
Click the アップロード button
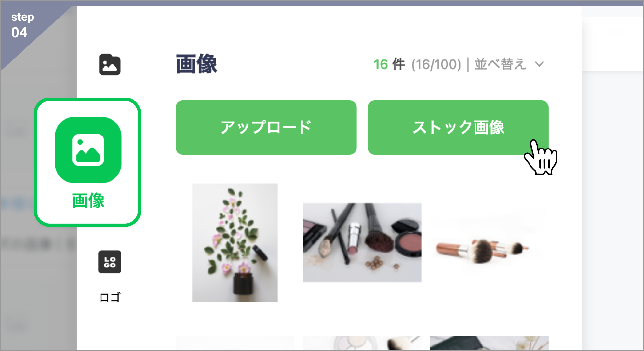point(266,127)
